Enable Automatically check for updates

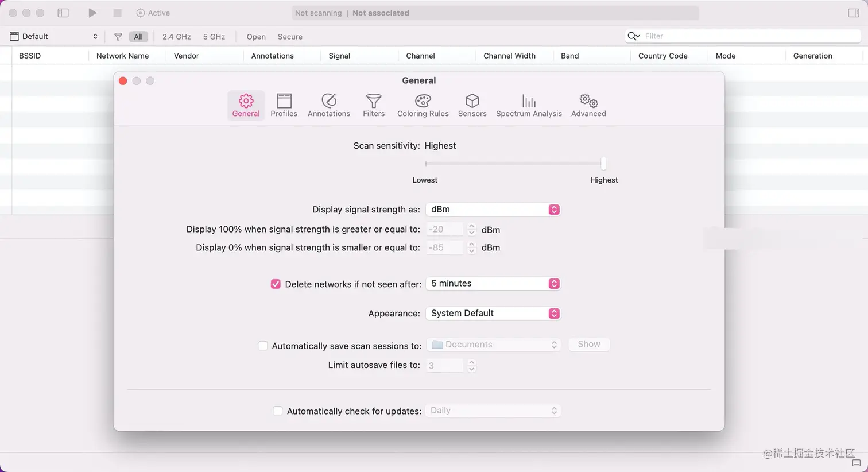[x=278, y=411]
